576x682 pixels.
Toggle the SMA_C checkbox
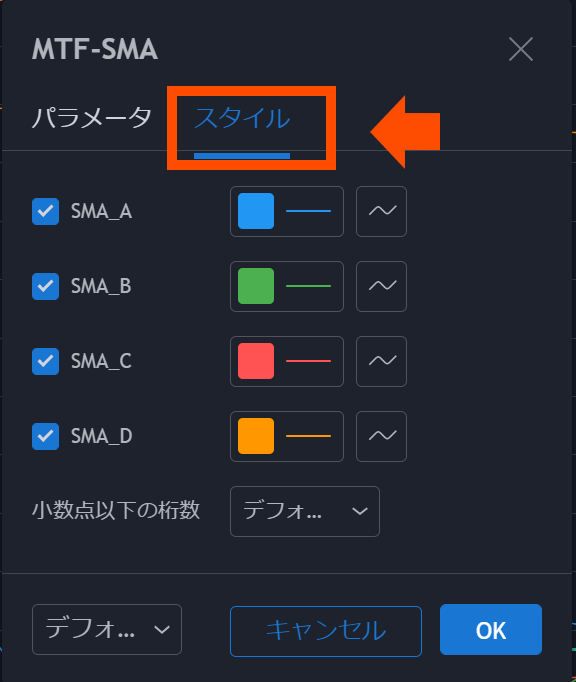tap(45, 361)
